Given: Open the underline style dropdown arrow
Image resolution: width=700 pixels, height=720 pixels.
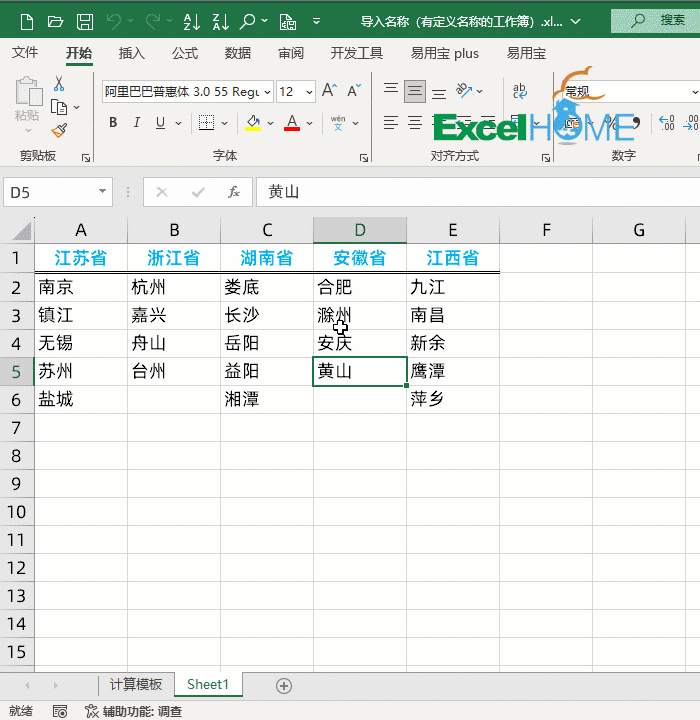Looking at the screenshot, I should pos(178,123).
